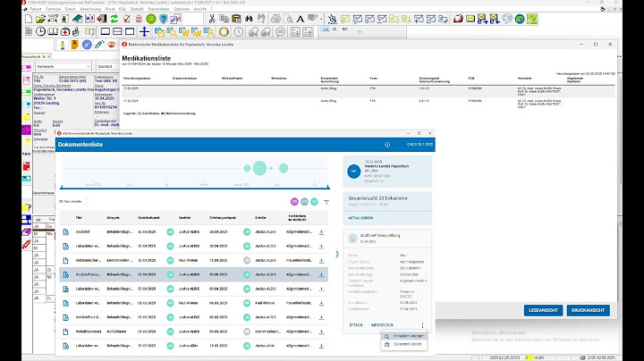Click IMPORTIEREN in document details panel

point(382,325)
